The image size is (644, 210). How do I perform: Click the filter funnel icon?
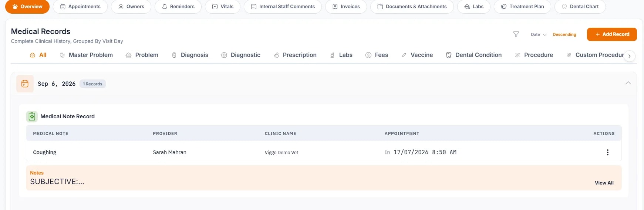point(516,34)
